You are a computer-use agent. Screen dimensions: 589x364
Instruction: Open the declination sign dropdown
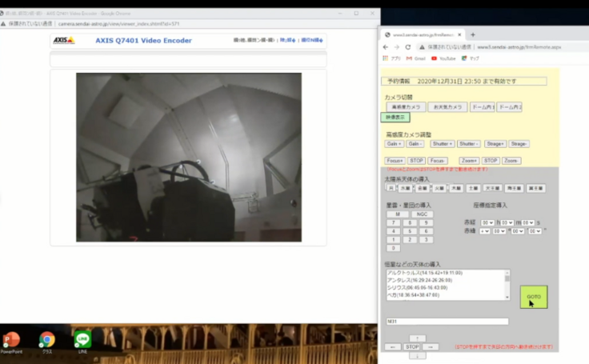[486, 230]
